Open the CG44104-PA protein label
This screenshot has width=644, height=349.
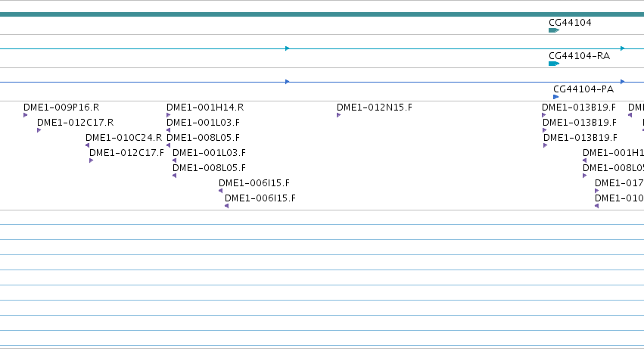583,89
